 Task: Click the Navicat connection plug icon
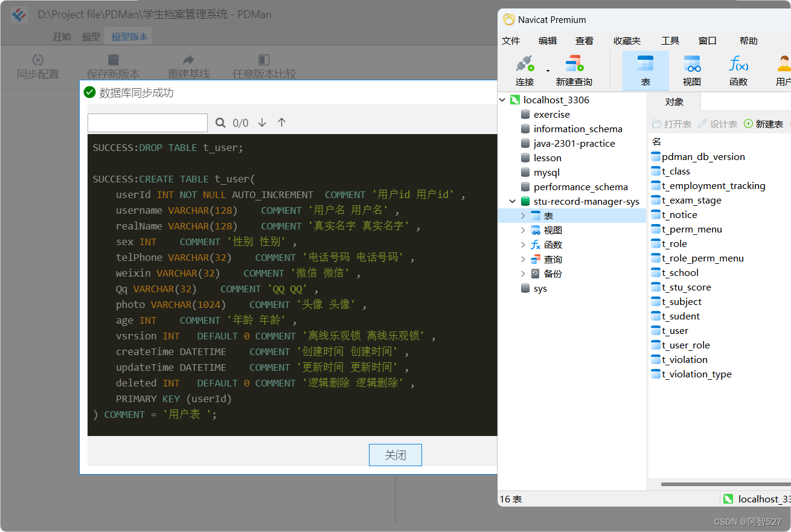[524, 63]
